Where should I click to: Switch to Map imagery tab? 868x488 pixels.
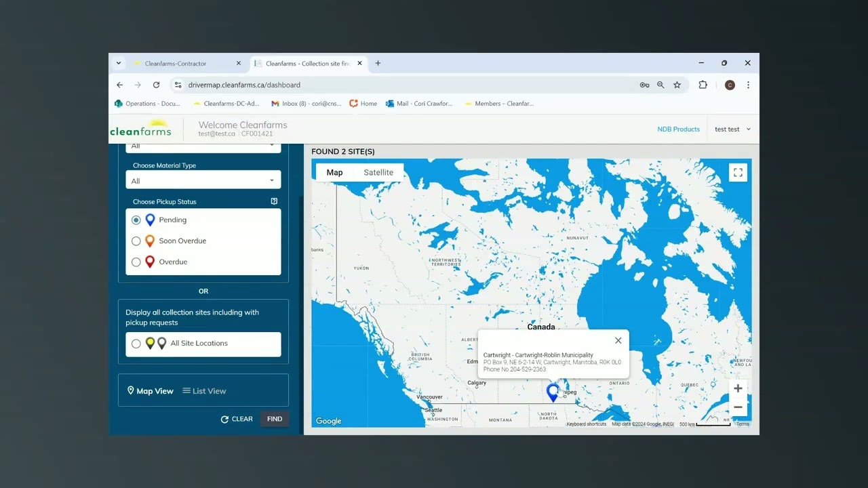click(x=334, y=172)
